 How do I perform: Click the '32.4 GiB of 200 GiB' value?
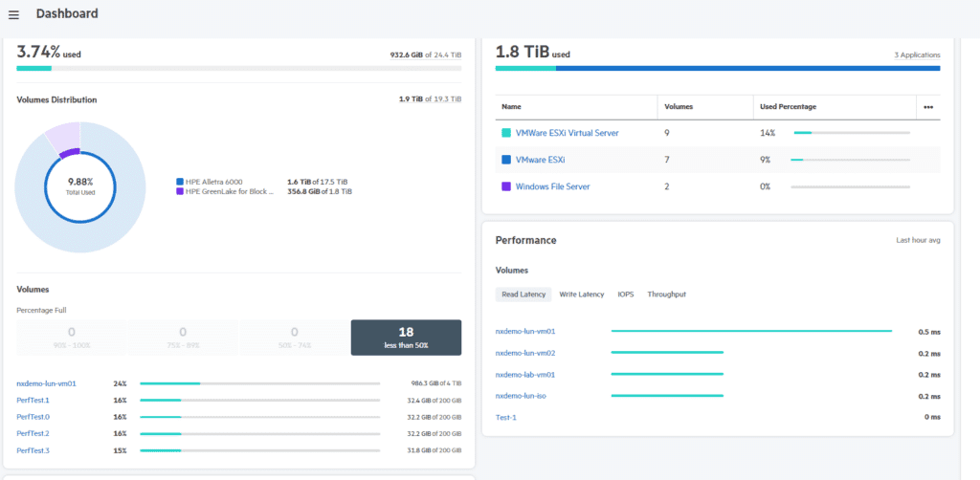[x=434, y=400]
